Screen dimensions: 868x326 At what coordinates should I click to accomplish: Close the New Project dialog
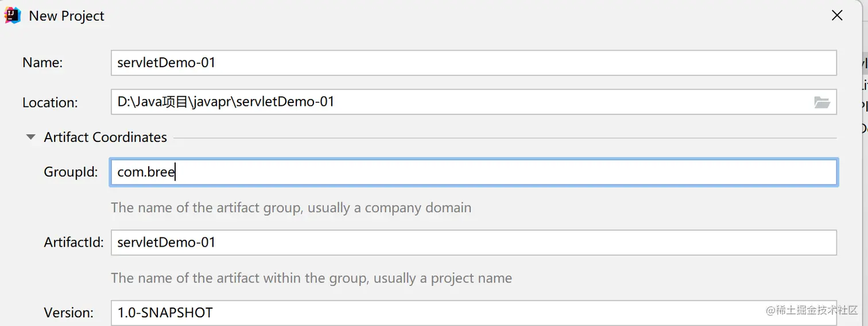click(x=837, y=16)
